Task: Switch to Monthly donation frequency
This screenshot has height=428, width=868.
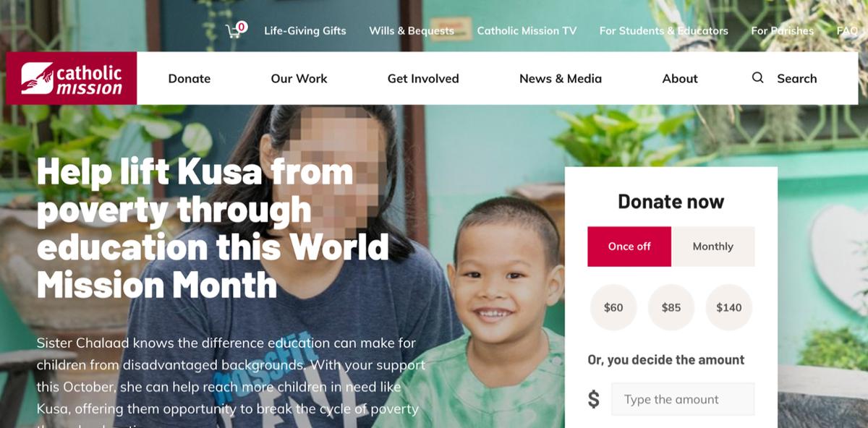Action: point(713,247)
